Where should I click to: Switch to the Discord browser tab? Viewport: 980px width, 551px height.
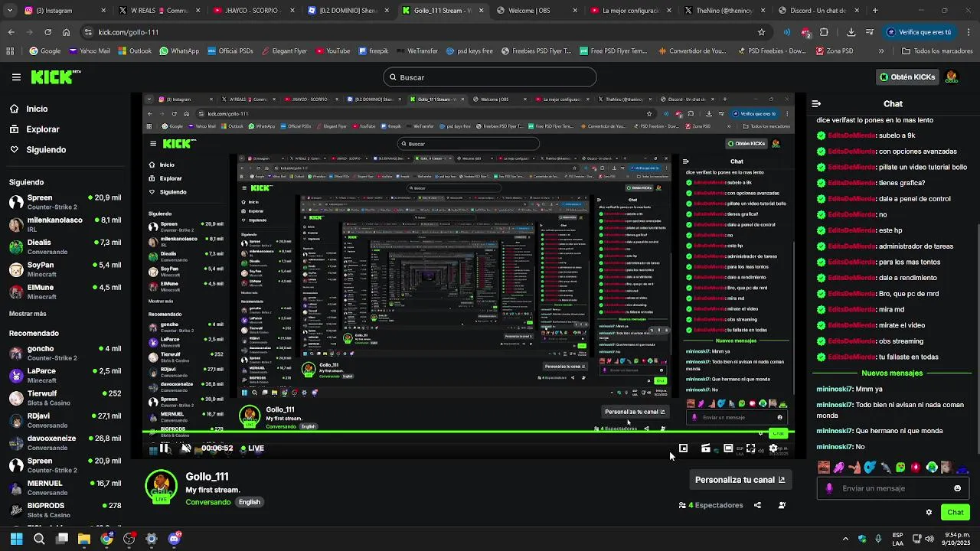point(818,11)
